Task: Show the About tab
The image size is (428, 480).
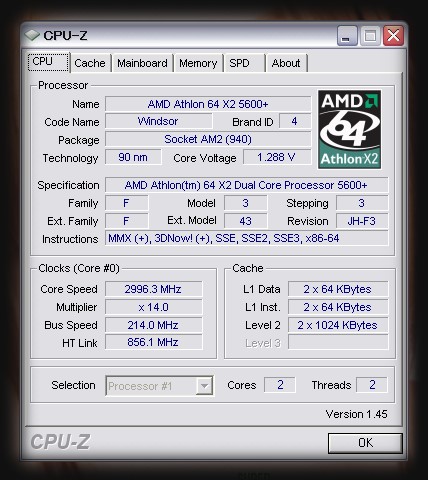Action: (x=286, y=63)
